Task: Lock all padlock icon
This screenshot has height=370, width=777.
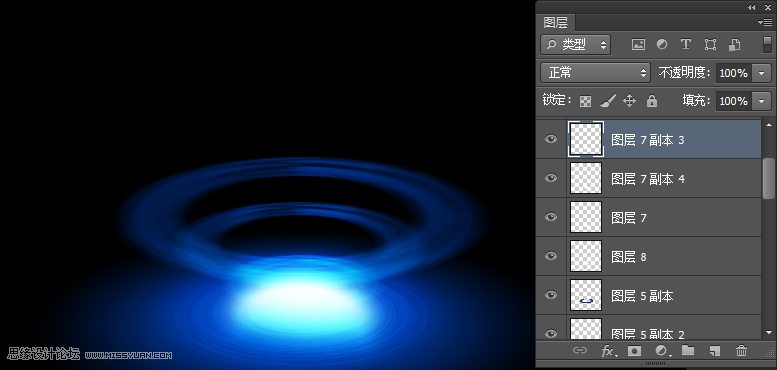Action: pos(652,101)
